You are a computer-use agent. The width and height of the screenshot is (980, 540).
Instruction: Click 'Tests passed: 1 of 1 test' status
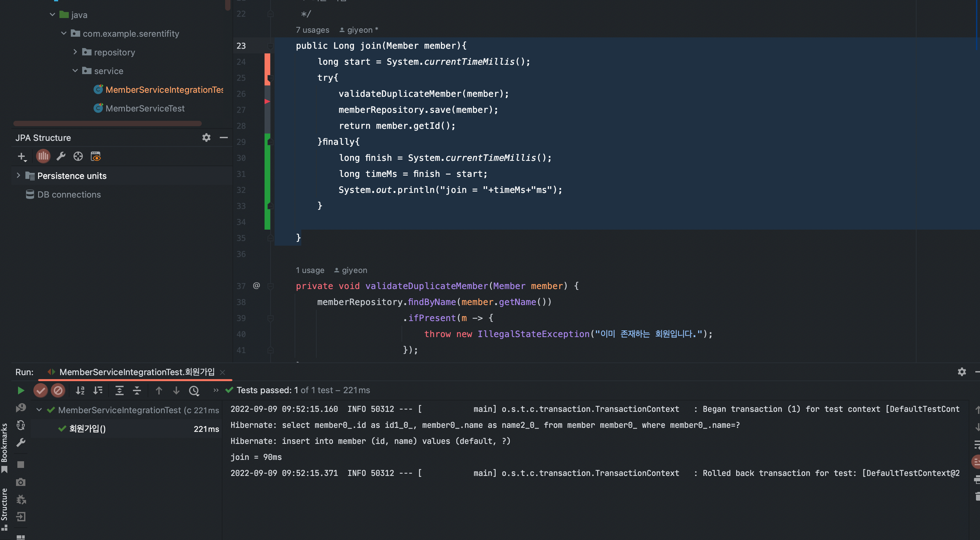[298, 390]
